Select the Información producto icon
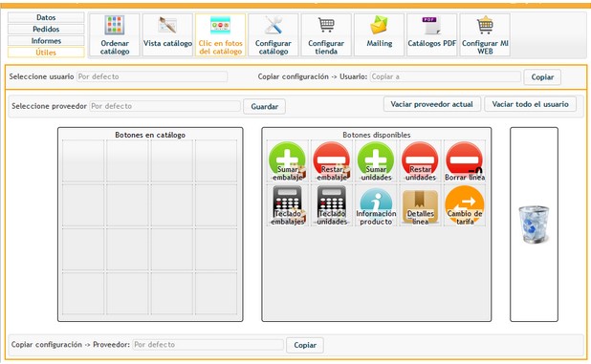The image size is (591, 364). 376,205
